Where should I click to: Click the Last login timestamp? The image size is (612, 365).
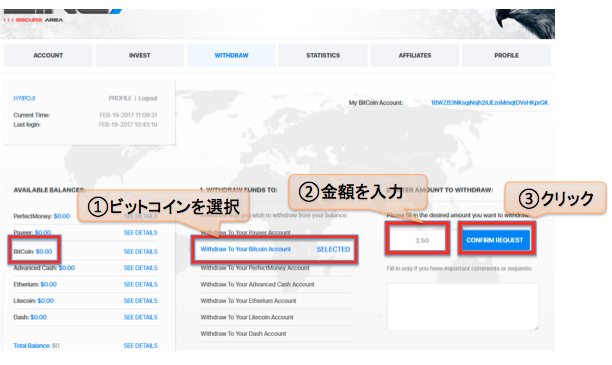(128, 125)
